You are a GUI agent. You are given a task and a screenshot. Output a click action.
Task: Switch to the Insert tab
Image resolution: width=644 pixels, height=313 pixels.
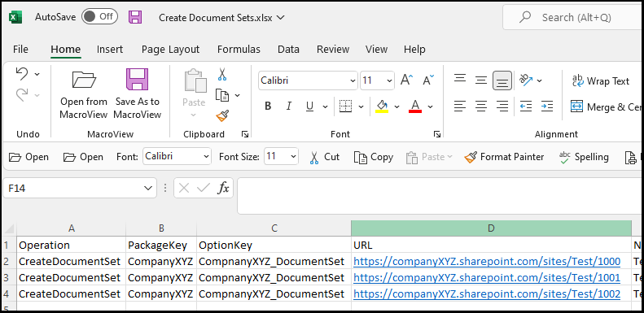[110, 50]
